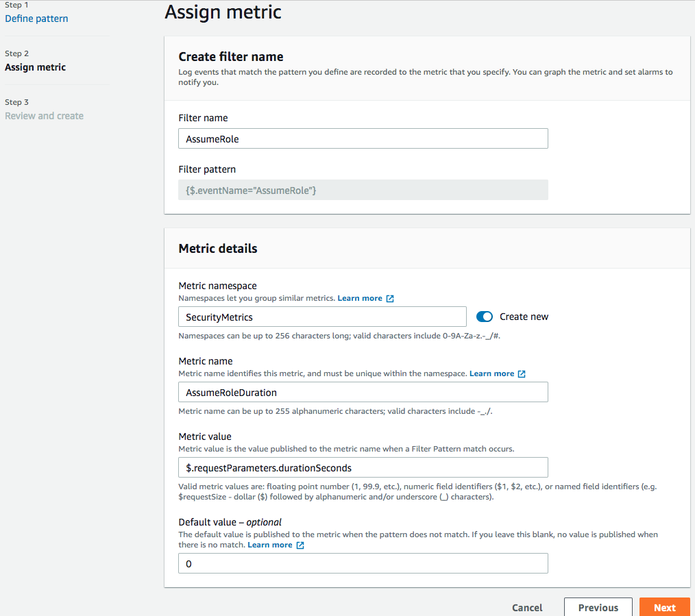Select the Metric namespace text box

point(322,317)
